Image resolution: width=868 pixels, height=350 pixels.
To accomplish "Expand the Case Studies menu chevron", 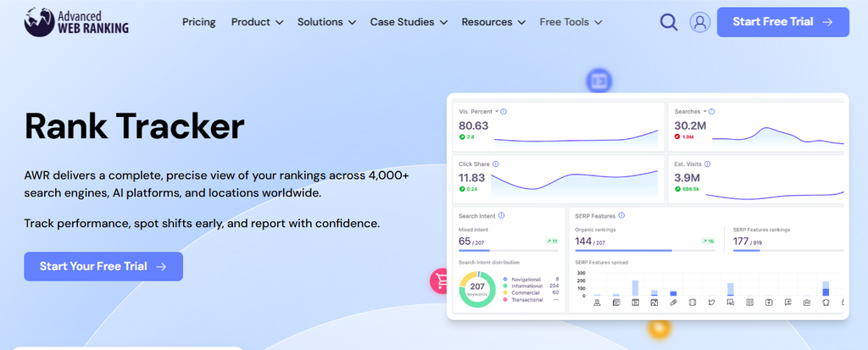I will click(443, 23).
